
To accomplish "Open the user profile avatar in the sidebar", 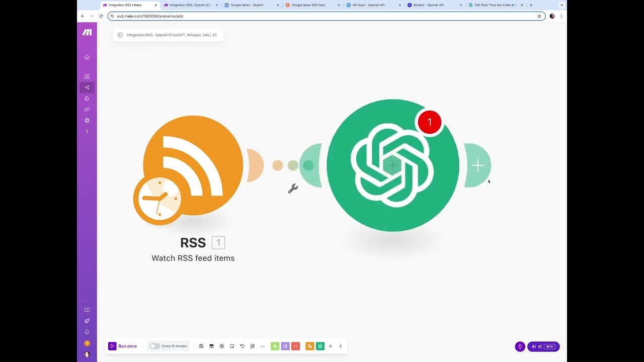I will (87, 354).
